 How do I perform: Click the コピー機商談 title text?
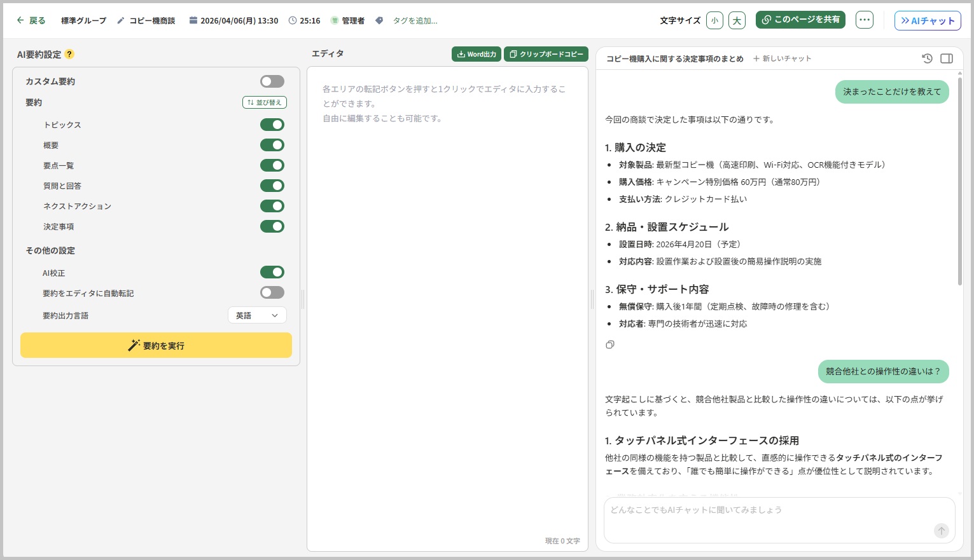point(152,20)
